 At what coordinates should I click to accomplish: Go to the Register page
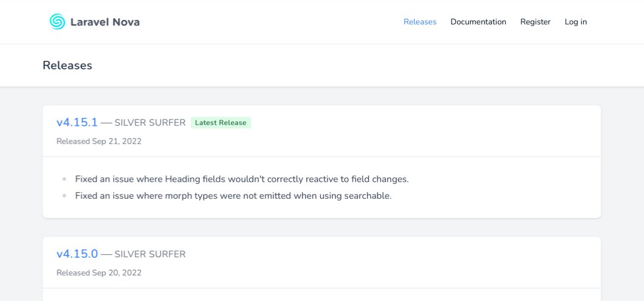[535, 22]
